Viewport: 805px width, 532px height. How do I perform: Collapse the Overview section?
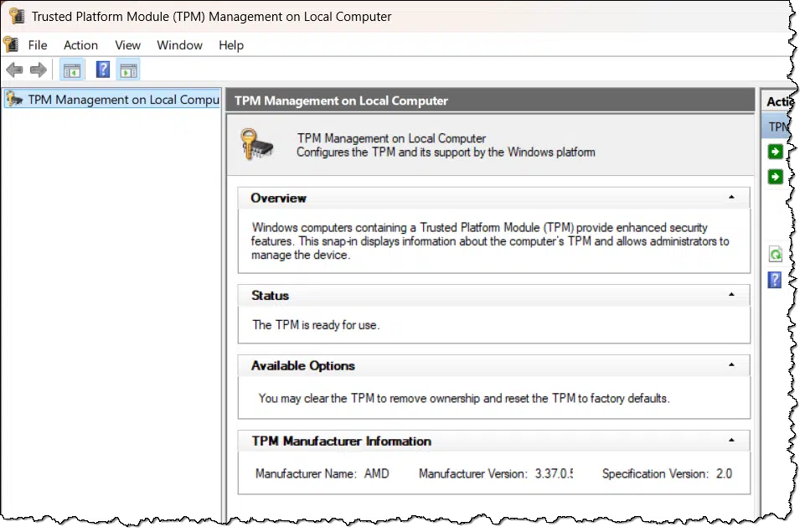tap(731, 198)
